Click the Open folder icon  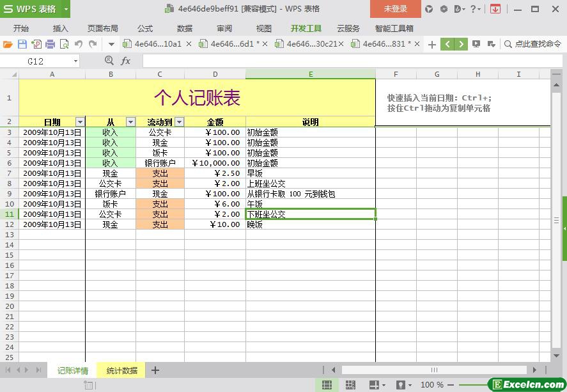[x=8, y=44]
